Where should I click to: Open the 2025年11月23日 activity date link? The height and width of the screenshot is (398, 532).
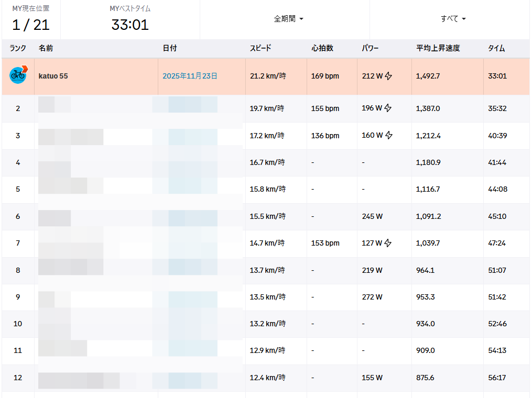[190, 76]
